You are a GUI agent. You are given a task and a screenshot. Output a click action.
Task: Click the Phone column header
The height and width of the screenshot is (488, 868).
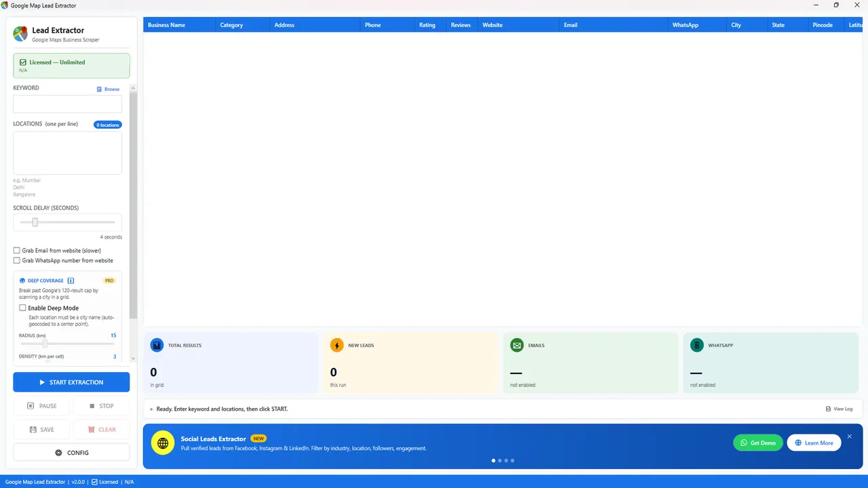pos(387,25)
